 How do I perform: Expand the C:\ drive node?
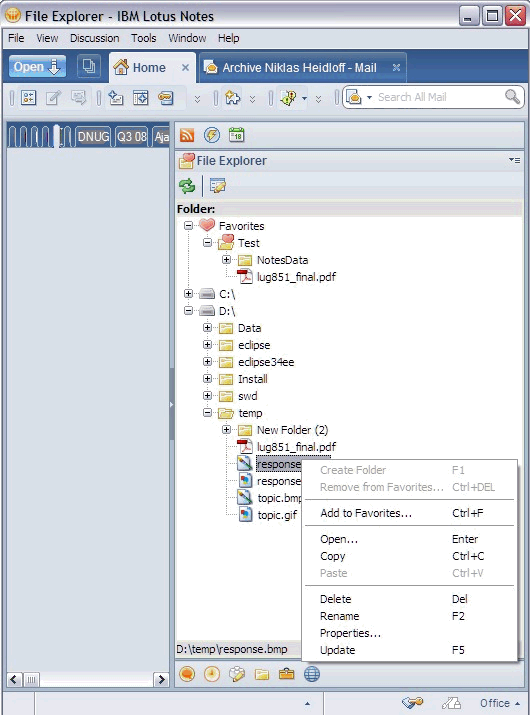[x=188, y=294]
